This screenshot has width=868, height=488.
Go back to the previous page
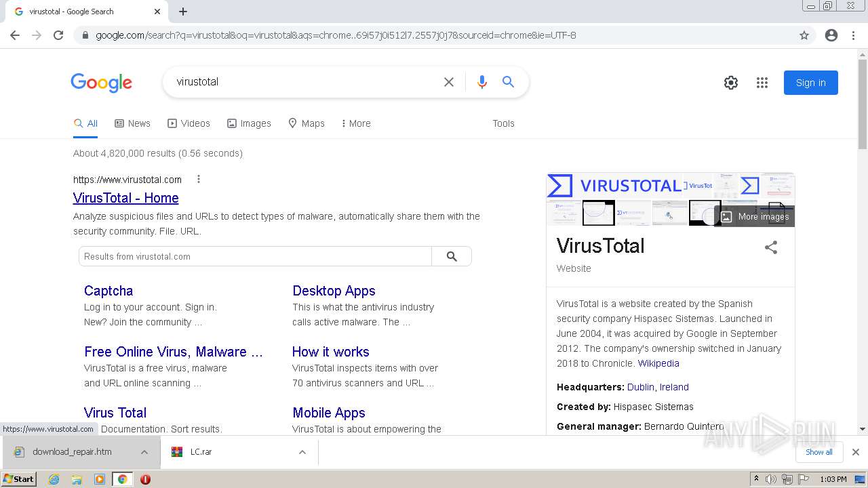click(15, 35)
